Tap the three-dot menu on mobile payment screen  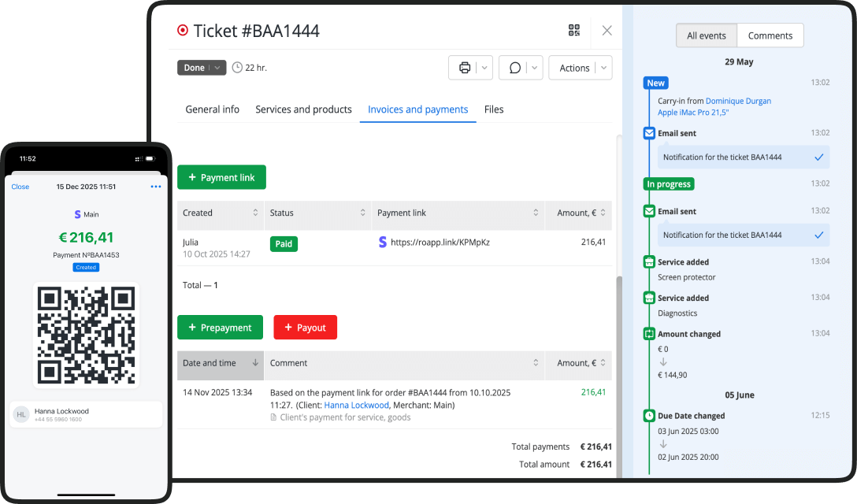[x=156, y=187]
